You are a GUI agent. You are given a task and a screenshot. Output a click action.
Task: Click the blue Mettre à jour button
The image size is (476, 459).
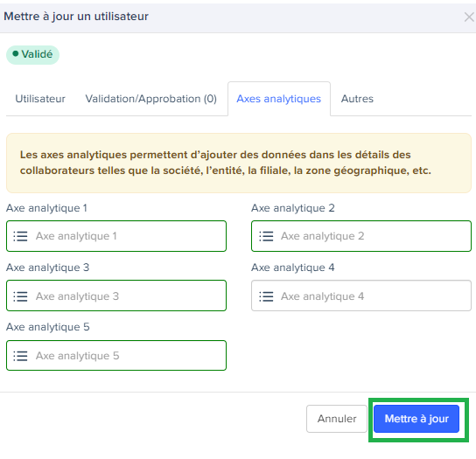(x=416, y=419)
